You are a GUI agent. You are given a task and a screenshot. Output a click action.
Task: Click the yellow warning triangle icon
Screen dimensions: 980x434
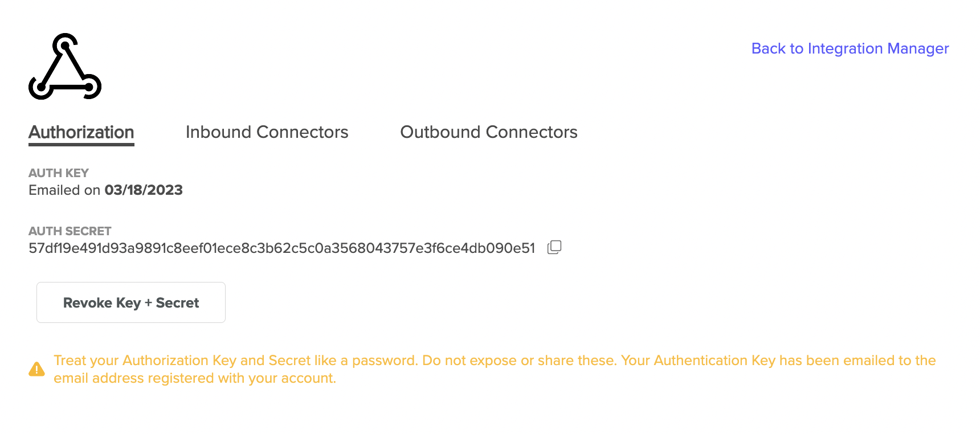click(36, 369)
